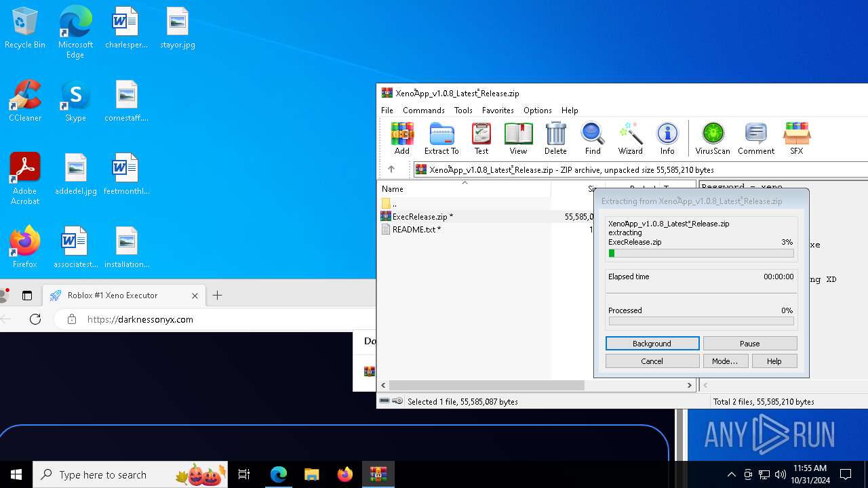Open the Help menu in WinRAR

(x=570, y=110)
